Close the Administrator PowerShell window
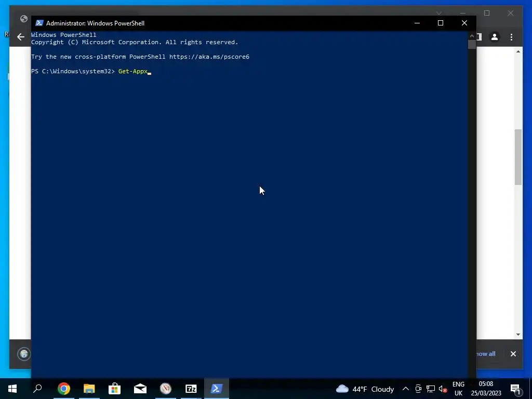This screenshot has height=399, width=532. 464,23
